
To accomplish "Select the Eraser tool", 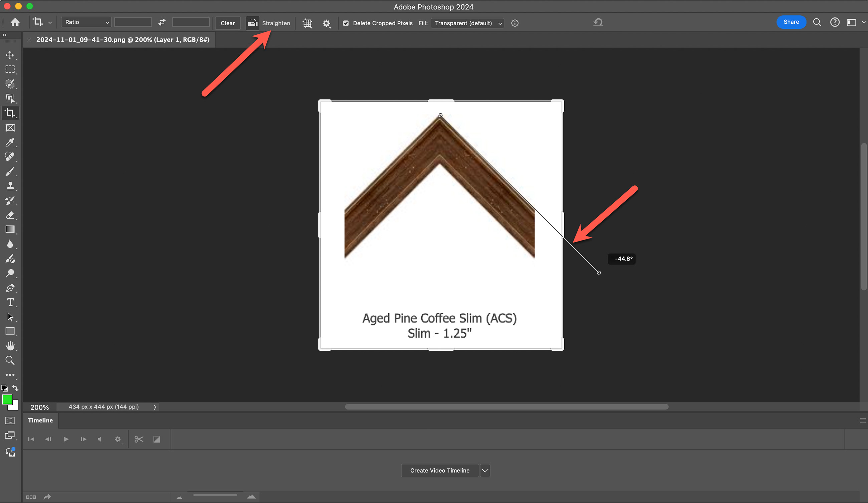I will (10, 215).
